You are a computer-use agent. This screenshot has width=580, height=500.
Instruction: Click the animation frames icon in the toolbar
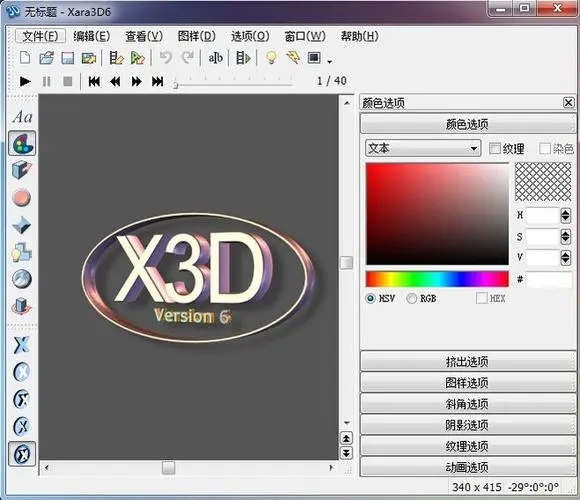click(x=243, y=58)
